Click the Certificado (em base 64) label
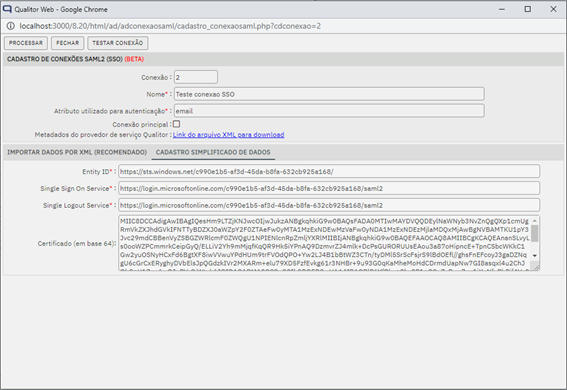The width and height of the screenshot is (567, 390). [77, 244]
